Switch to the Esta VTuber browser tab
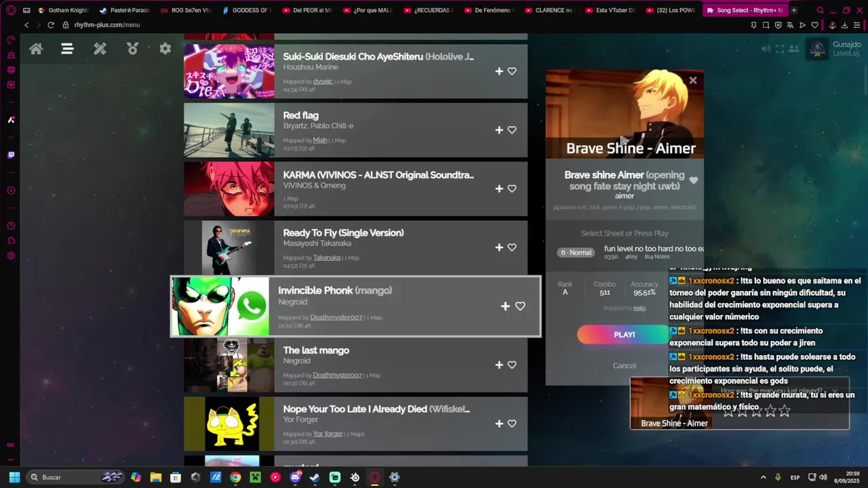 [610, 10]
